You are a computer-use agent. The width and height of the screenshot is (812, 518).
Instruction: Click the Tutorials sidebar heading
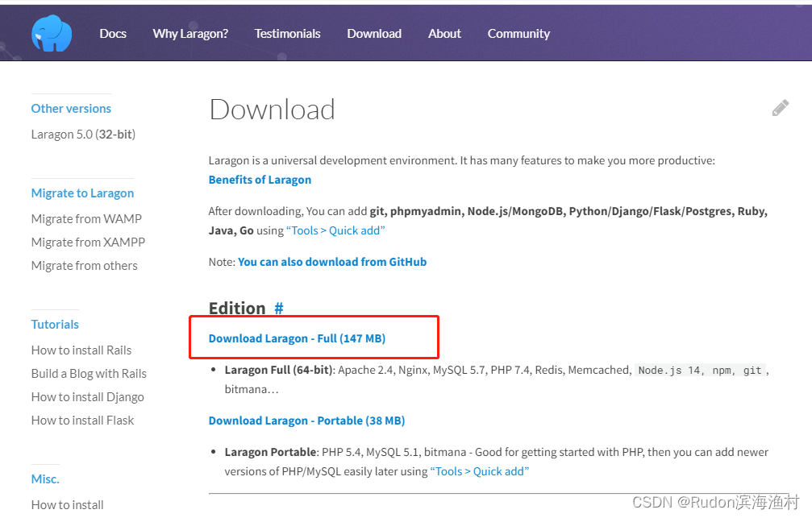coord(55,325)
